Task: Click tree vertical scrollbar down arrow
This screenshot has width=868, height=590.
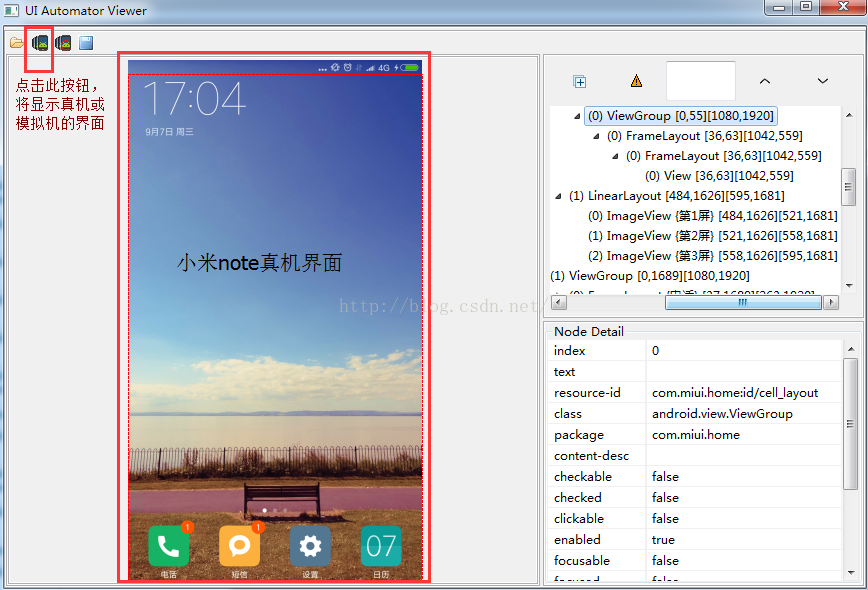Action: (849, 286)
